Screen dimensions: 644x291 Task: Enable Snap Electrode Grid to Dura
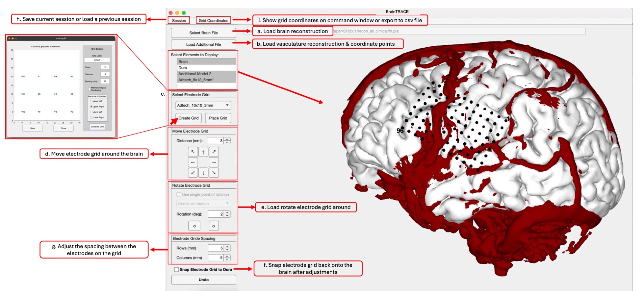[x=176, y=269]
